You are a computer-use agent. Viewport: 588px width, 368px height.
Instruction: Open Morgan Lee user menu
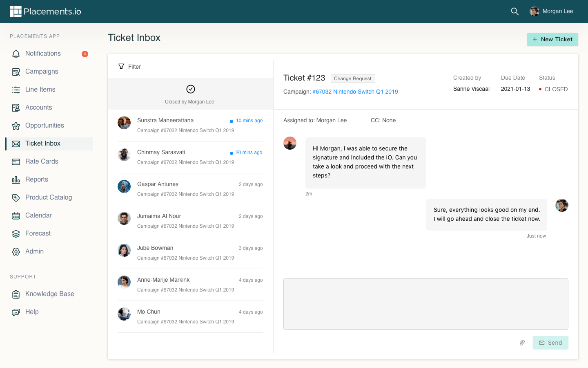pyautogui.click(x=551, y=11)
